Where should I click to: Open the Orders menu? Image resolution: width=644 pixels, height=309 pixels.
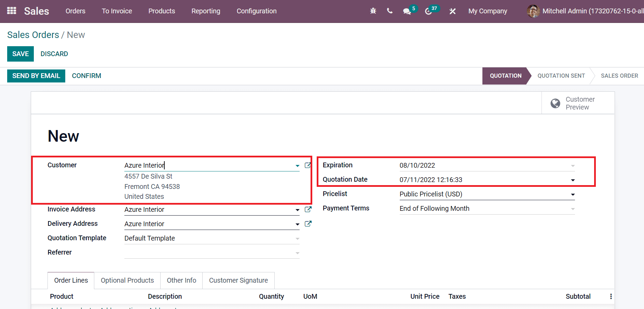coord(76,11)
